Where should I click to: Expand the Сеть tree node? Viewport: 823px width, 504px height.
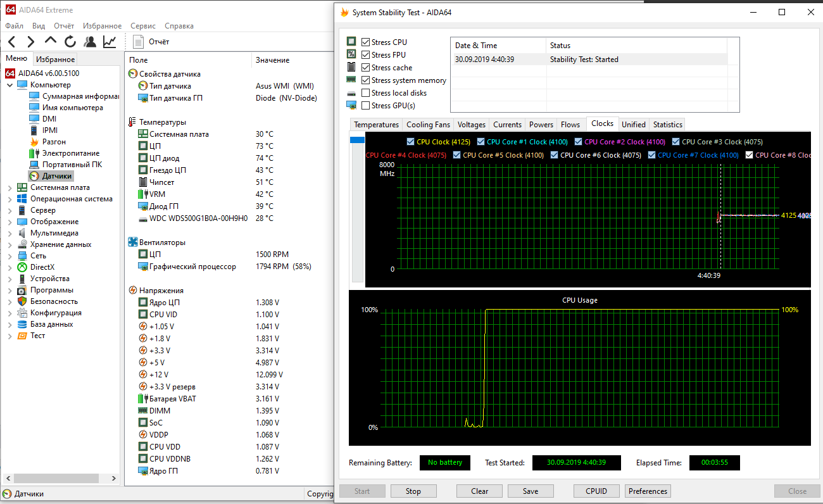tap(9, 256)
